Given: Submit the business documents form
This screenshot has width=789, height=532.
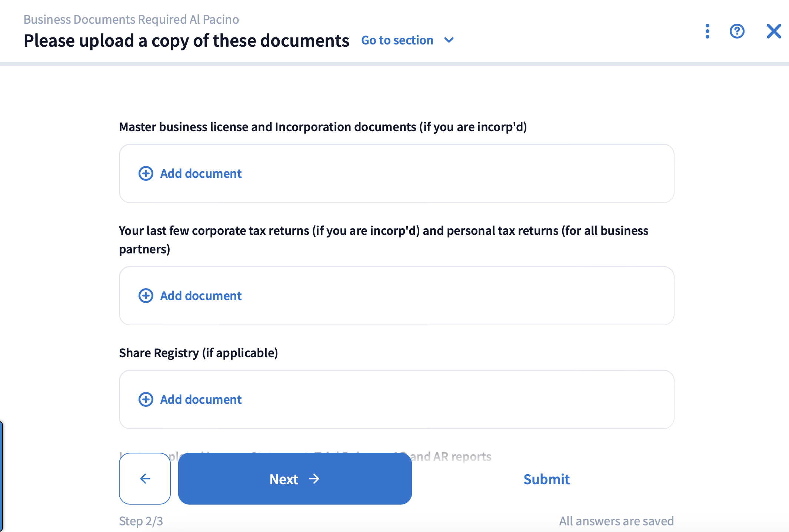Looking at the screenshot, I should click(x=546, y=479).
